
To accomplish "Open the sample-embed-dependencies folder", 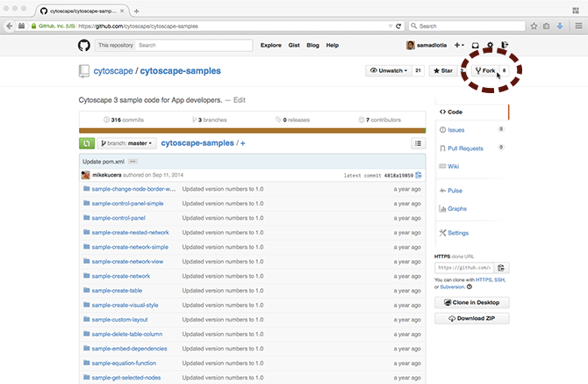I will tap(129, 349).
